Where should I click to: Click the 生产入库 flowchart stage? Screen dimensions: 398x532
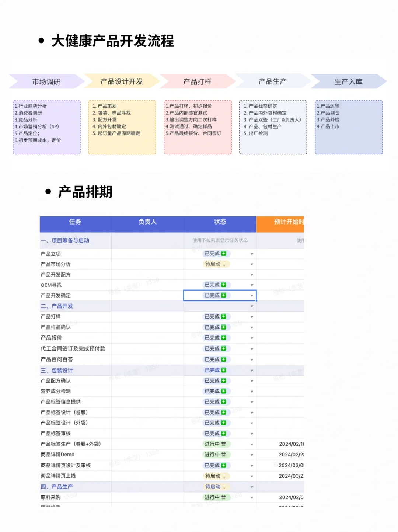pos(348,81)
